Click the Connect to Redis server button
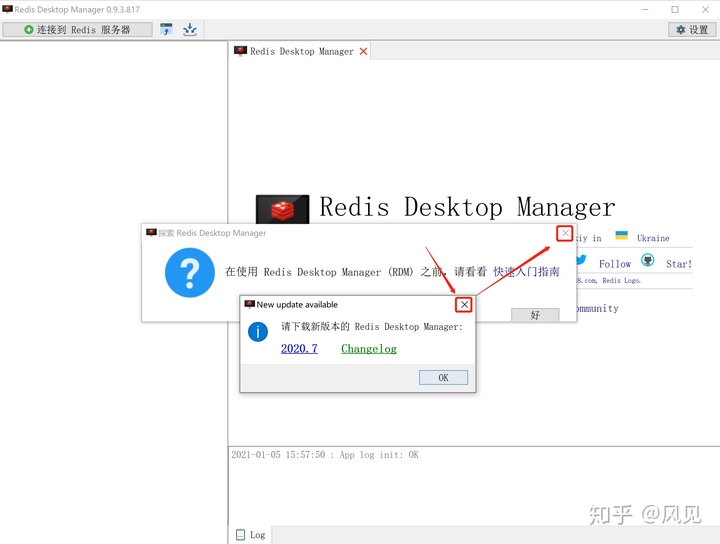 [77, 30]
